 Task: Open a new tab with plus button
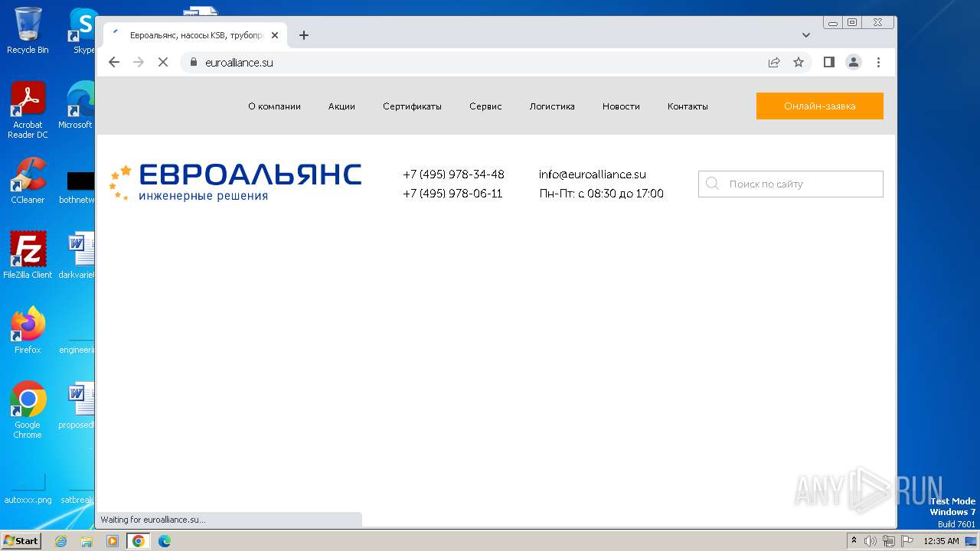coord(304,35)
